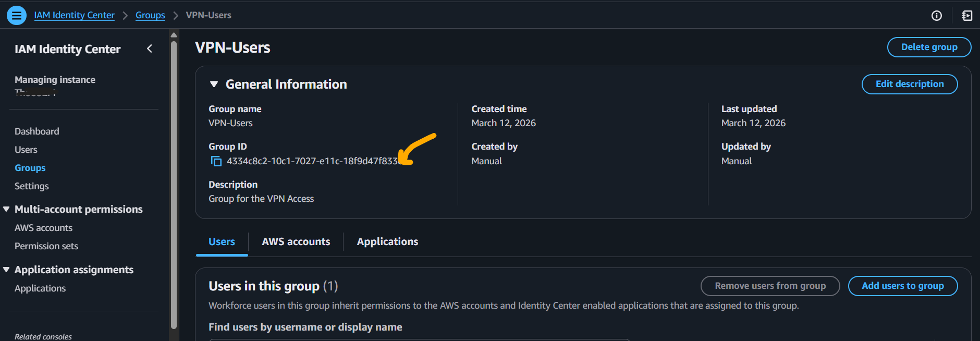980x341 pixels.
Task: Open IAM Identity Center breadcrumb link
Action: pos(74,15)
